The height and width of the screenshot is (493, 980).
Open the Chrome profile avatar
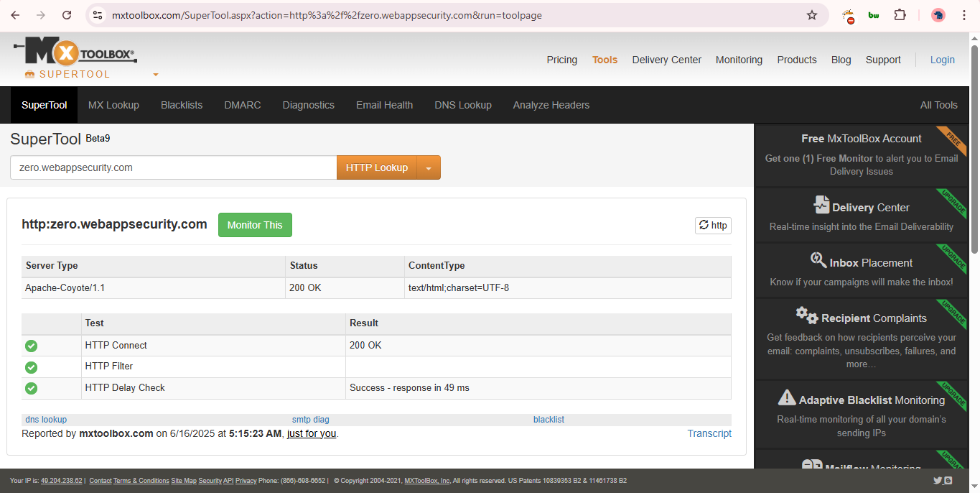click(x=938, y=15)
